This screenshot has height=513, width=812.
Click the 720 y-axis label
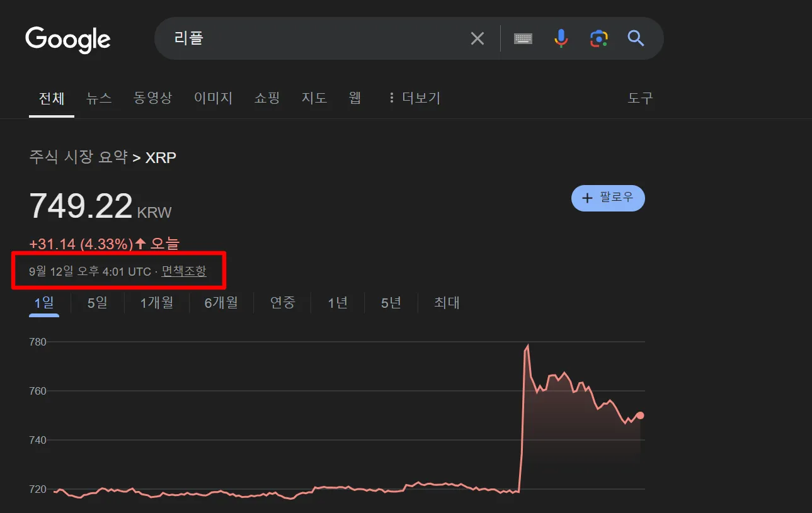pos(38,489)
